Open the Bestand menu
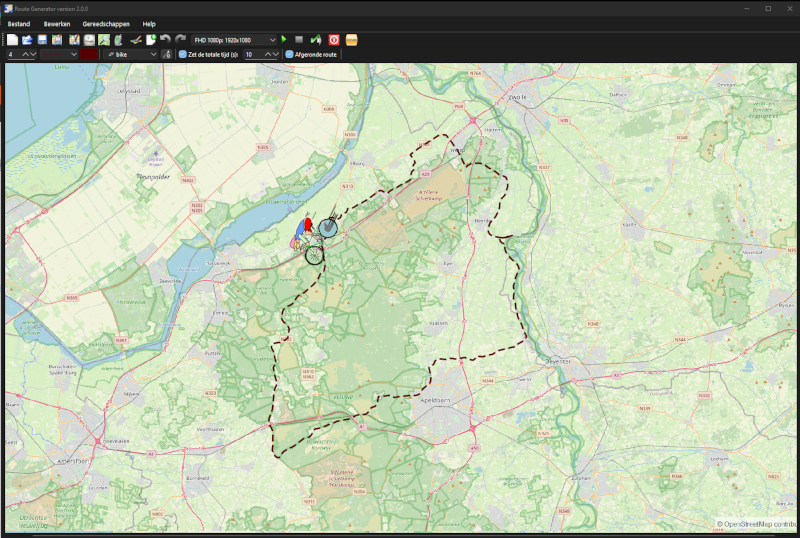 tap(19, 23)
